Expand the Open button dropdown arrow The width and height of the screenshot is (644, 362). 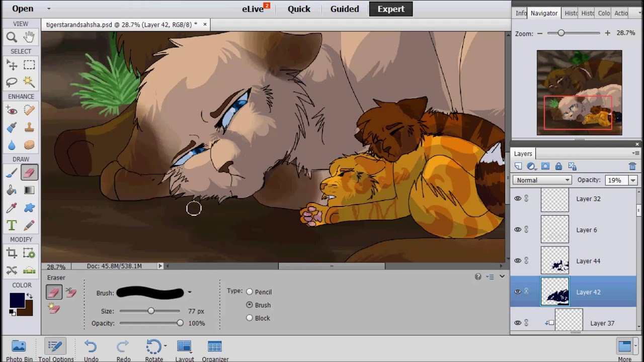tap(49, 9)
